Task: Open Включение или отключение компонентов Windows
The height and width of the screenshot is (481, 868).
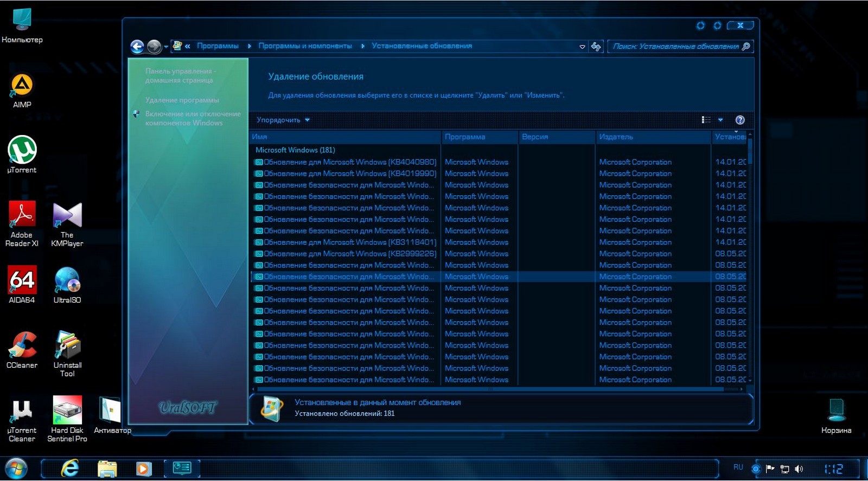Action: (193, 118)
